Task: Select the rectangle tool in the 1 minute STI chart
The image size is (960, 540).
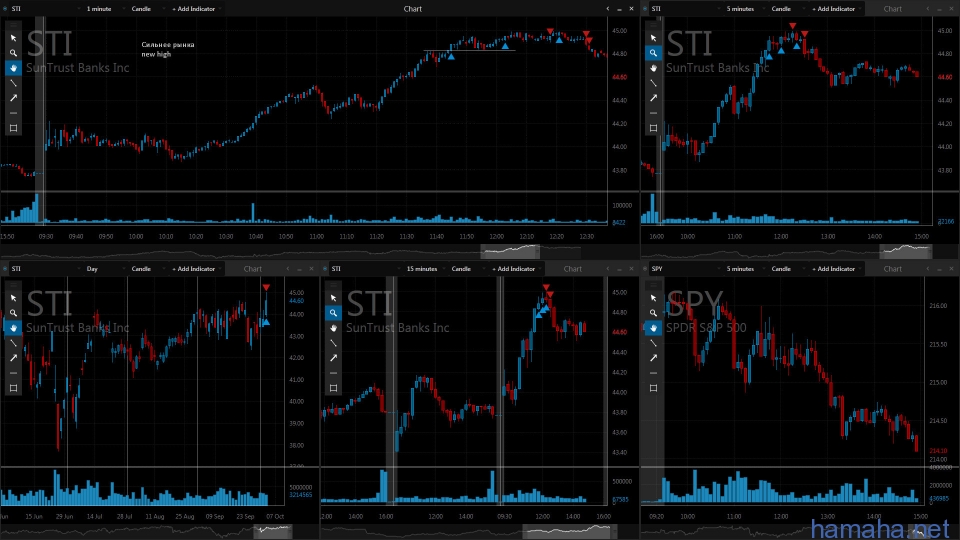Action: click(13, 128)
